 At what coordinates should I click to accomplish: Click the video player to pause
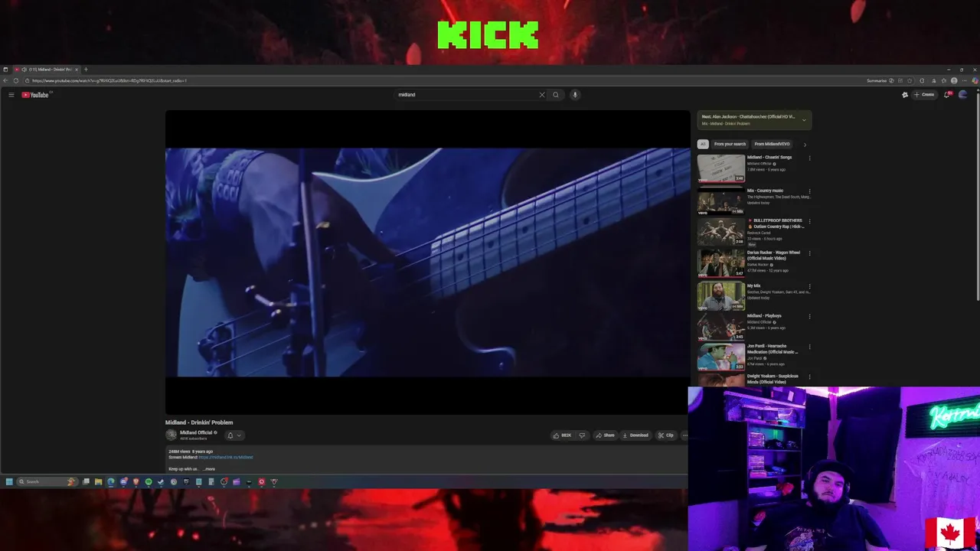428,262
